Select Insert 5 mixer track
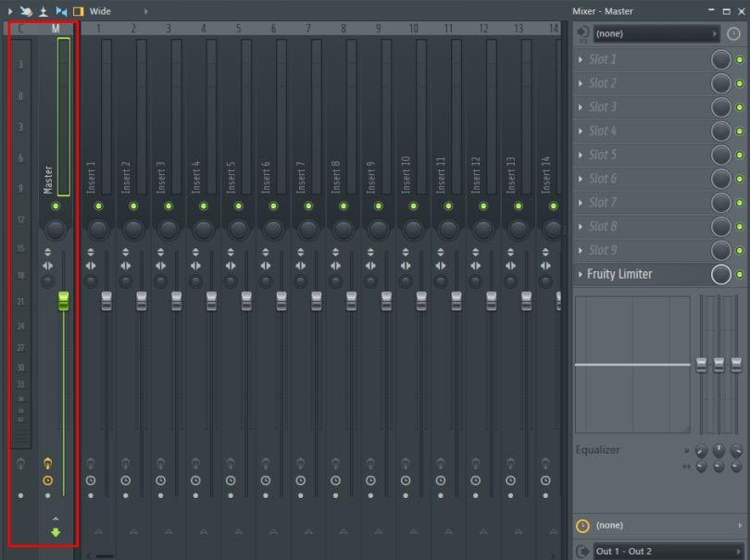The image size is (750, 560). pyautogui.click(x=238, y=29)
